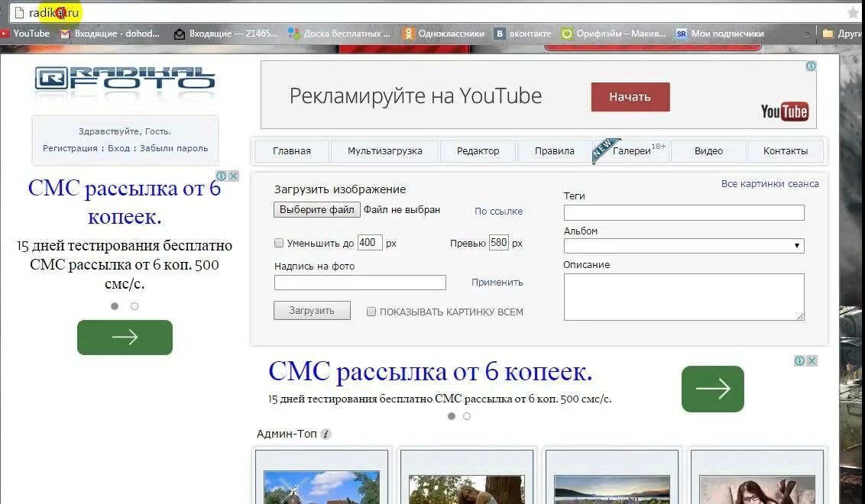Open the Главная tab

pyautogui.click(x=292, y=151)
